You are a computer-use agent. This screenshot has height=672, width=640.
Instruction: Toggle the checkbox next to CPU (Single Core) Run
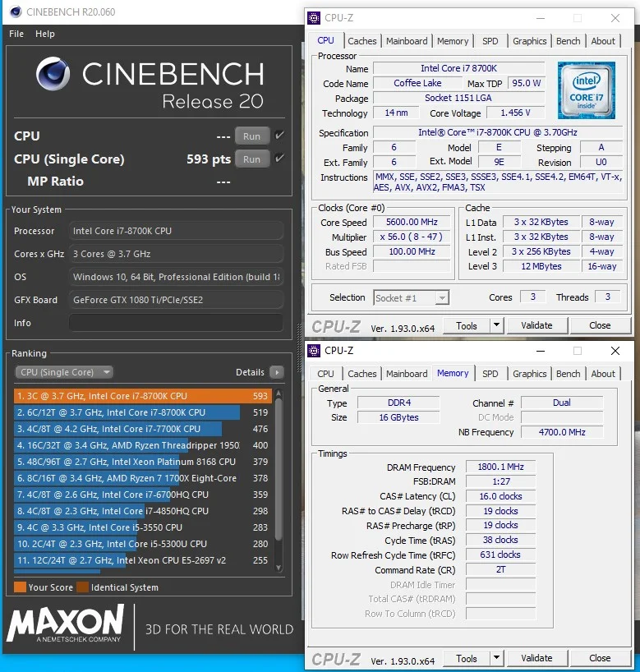pos(279,159)
